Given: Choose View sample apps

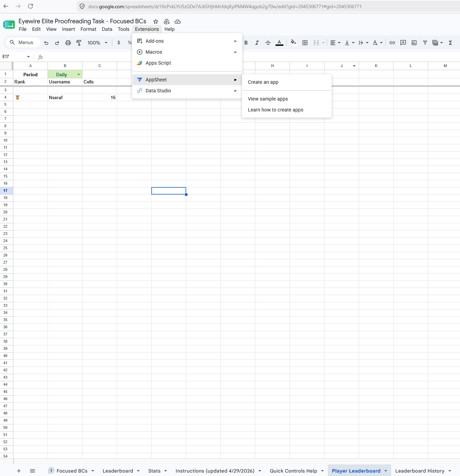Looking at the screenshot, I should (x=287, y=99).
